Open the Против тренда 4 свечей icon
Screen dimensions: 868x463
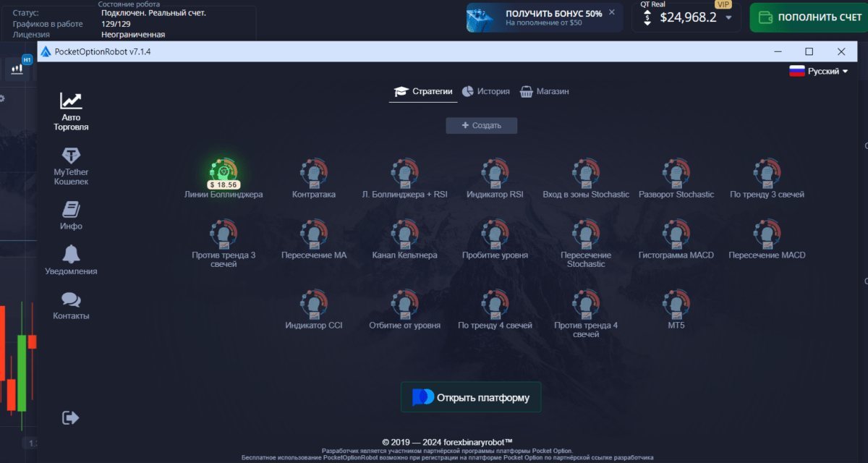(x=586, y=305)
